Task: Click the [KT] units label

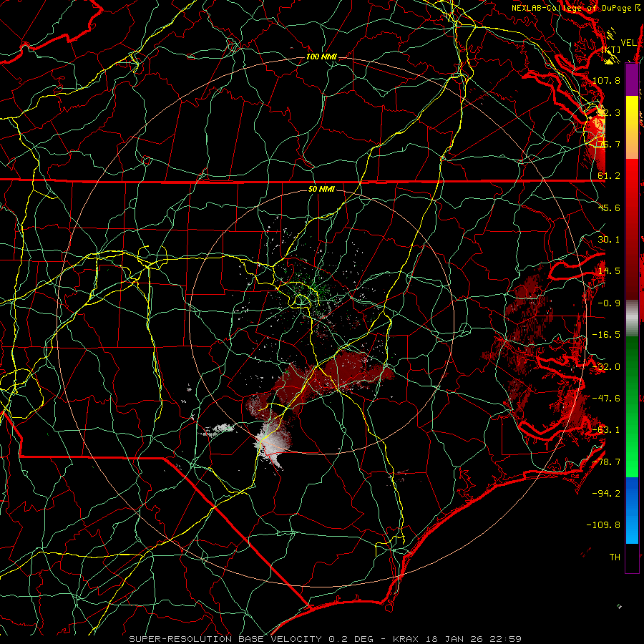Action: (611, 49)
